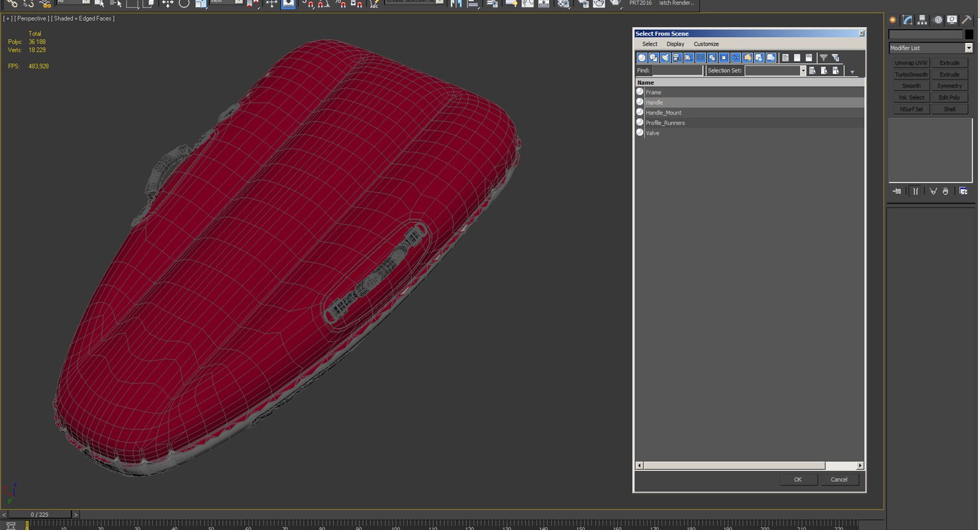Click Make Unique icon below modifier stack
This screenshot has height=530, width=980.
point(933,191)
